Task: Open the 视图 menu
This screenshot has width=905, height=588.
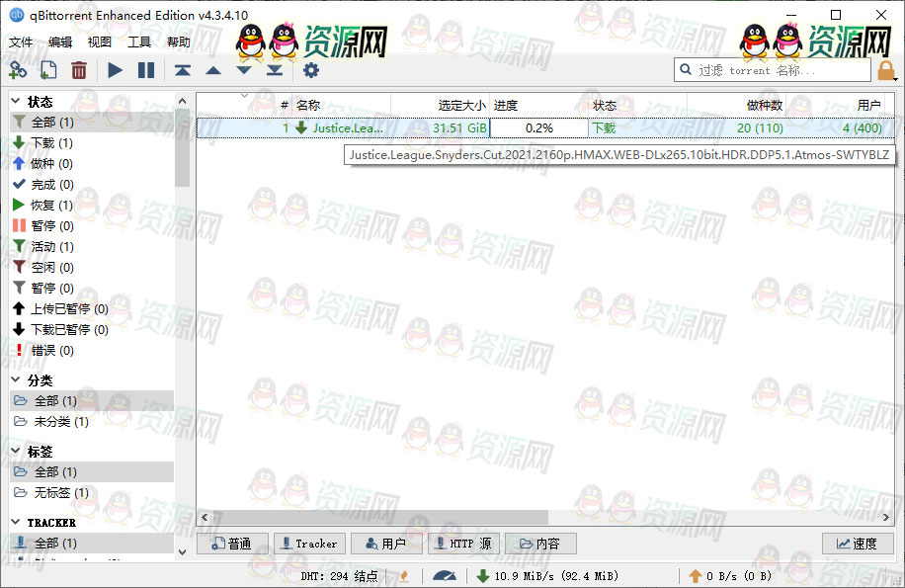Action: pyautogui.click(x=99, y=42)
